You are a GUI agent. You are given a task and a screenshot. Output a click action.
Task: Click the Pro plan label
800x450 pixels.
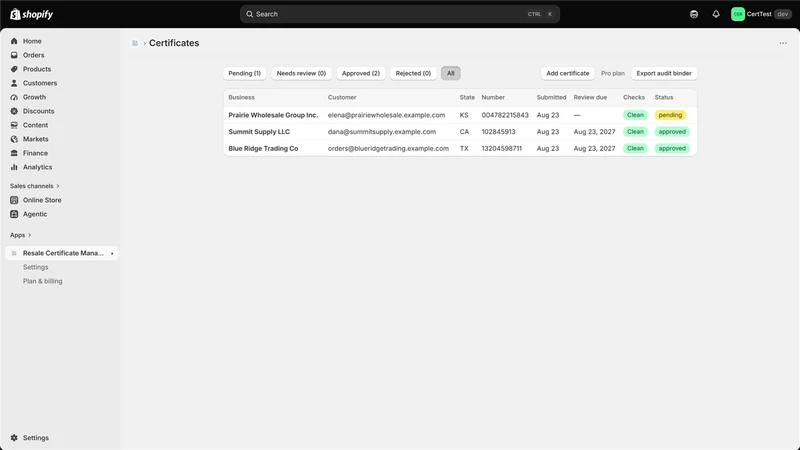point(613,73)
